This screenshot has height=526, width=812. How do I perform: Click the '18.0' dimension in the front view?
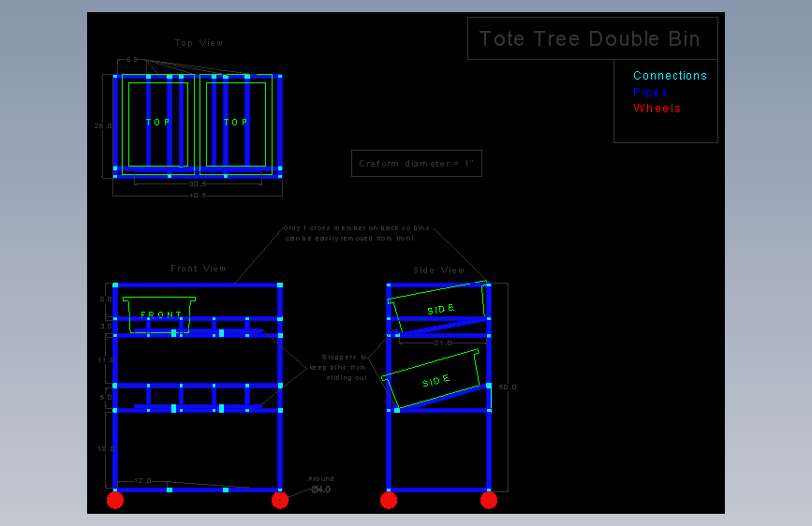[x=106, y=449]
